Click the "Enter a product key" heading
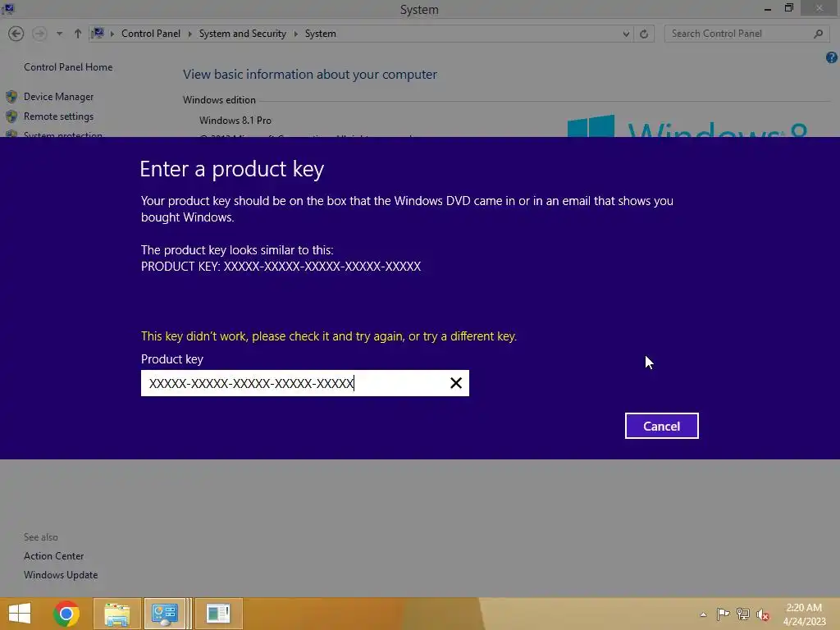This screenshot has width=840, height=630. pyautogui.click(x=231, y=169)
